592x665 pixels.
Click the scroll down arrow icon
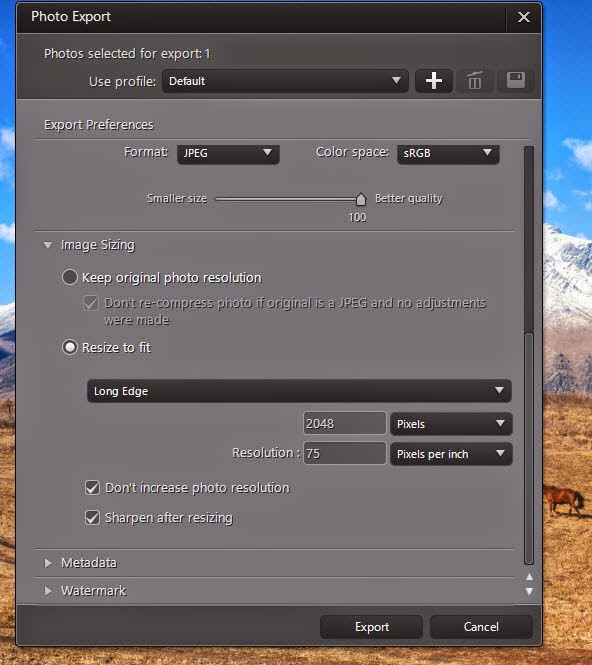(x=529, y=591)
